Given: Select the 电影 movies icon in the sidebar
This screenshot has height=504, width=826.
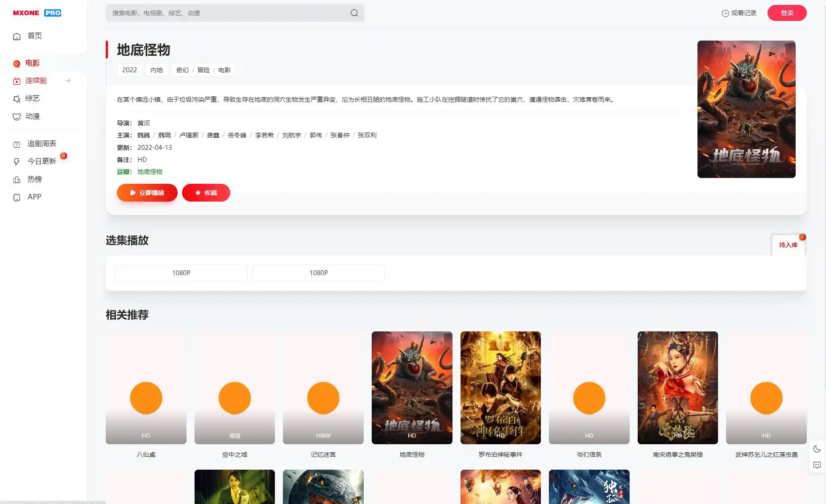Looking at the screenshot, I should tap(17, 63).
